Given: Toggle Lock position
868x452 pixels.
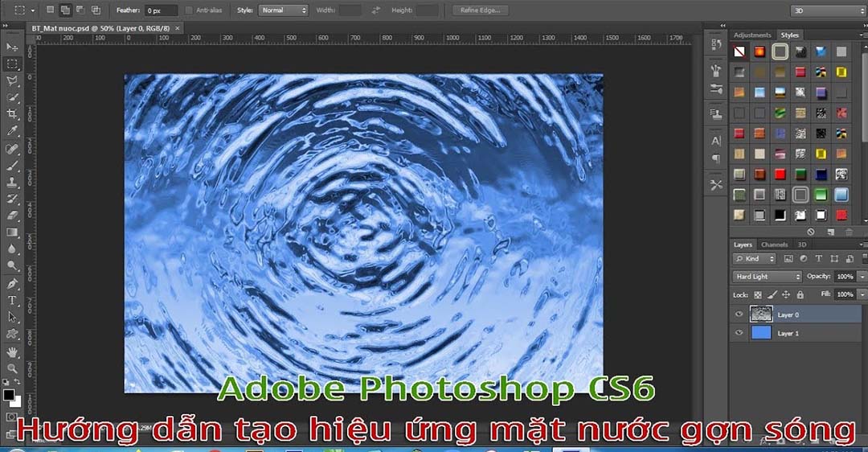Looking at the screenshot, I should (x=786, y=294).
